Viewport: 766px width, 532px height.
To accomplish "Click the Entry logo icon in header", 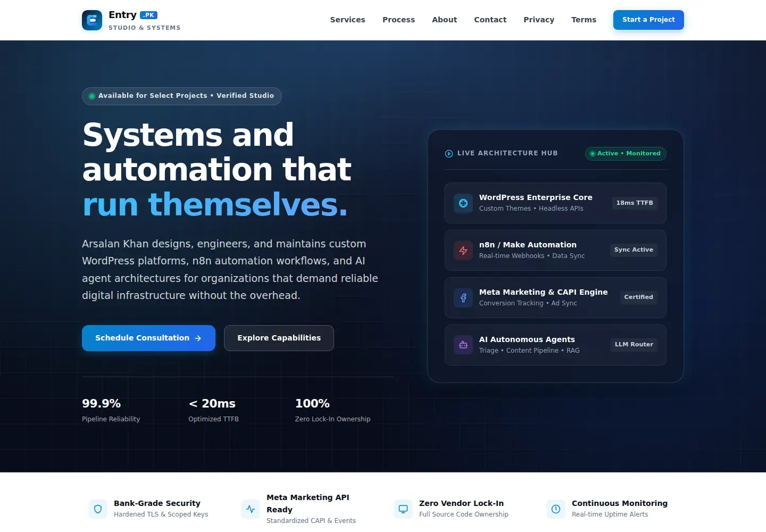I will click(x=92, y=20).
